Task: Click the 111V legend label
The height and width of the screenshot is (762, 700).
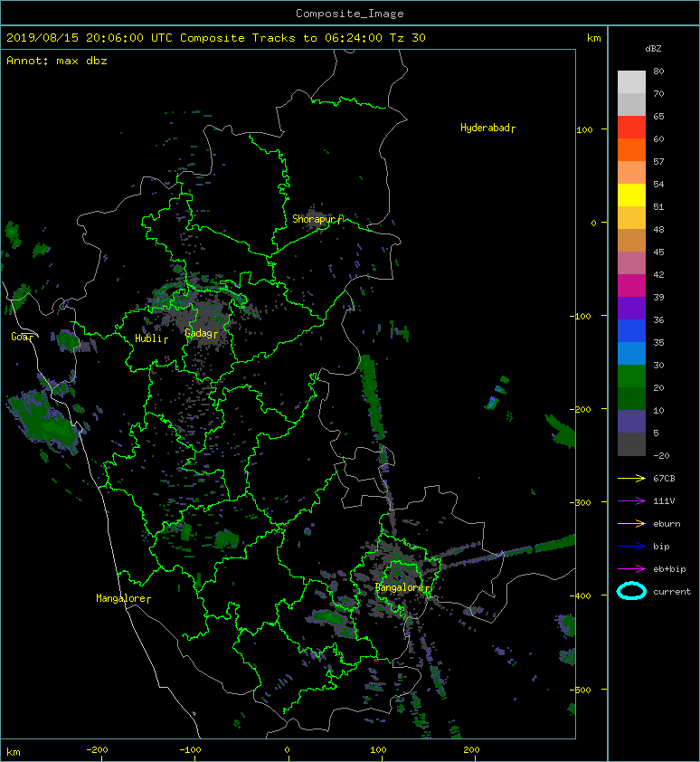Action: [x=664, y=501]
